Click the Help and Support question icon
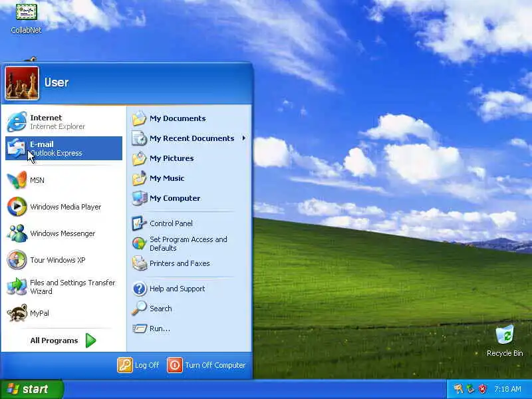Image resolution: width=532 pixels, height=399 pixels. [139, 289]
